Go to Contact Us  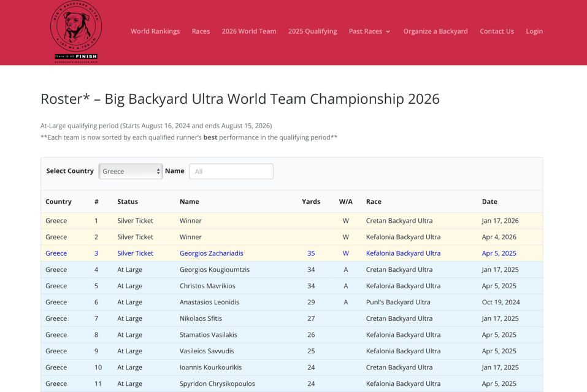(x=497, y=31)
